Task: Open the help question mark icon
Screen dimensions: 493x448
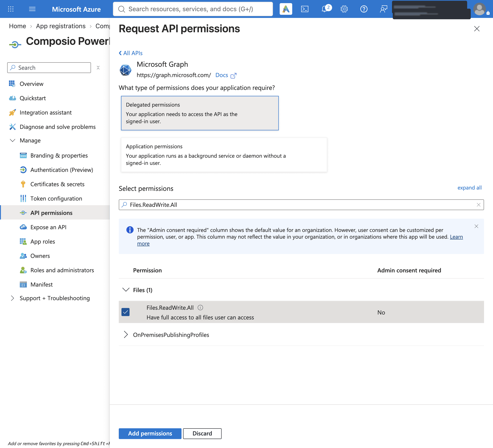Action: coord(364,9)
